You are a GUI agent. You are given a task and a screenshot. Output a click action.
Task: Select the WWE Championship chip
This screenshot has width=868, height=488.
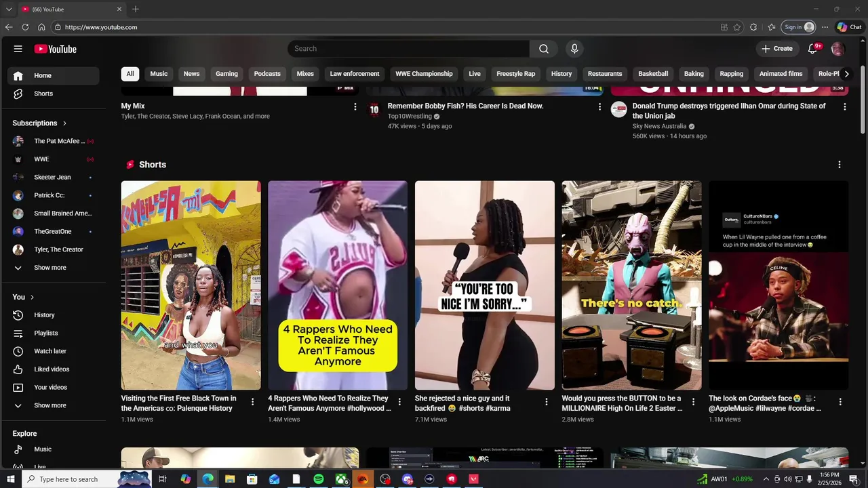click(x=424, y=74)
